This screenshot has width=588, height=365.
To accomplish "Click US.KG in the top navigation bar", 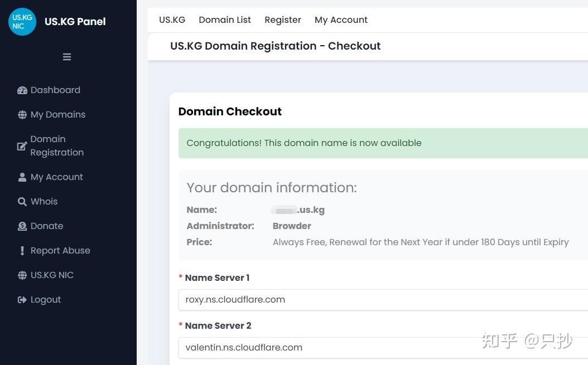I will (172, 20).
